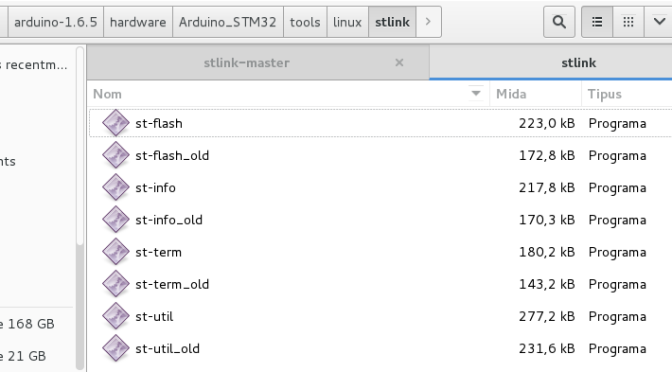The image size is (672, 372).
Task: Select the st-term file name
Action: (x=159, y=252)
